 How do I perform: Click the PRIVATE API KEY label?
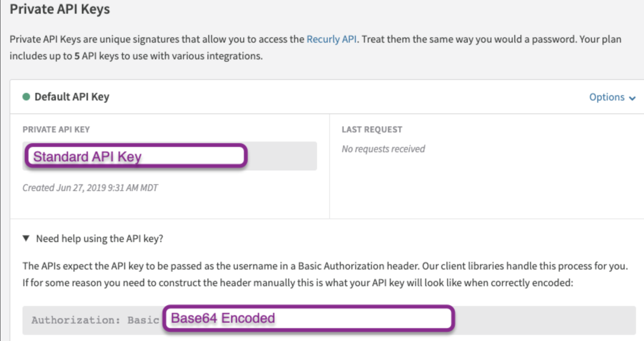pyautogui.click(x=56, y=129)
